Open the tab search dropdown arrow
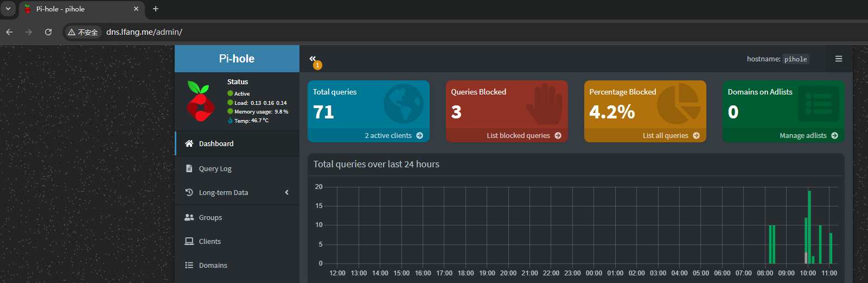868x283 pixels. 8,9
